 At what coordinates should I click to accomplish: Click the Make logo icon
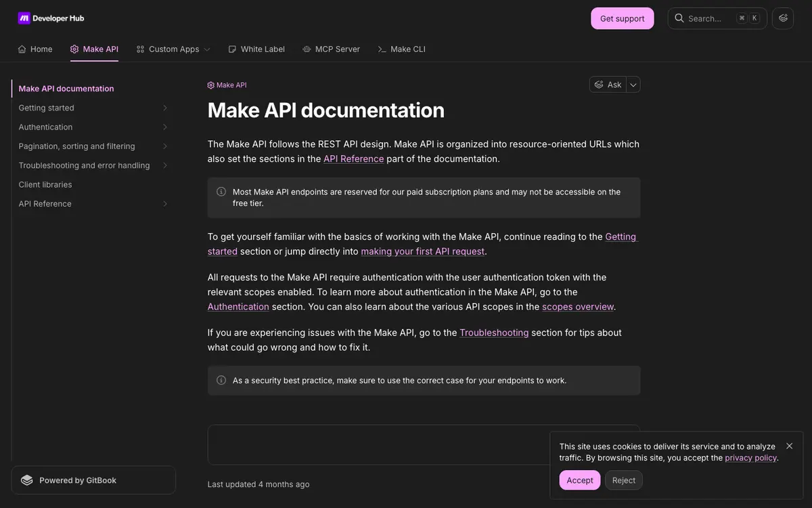coord(24,18)
